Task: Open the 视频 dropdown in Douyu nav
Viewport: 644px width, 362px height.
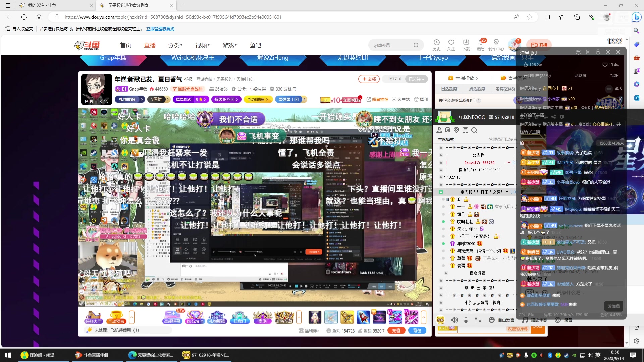Action: click(x=203, y=45)
